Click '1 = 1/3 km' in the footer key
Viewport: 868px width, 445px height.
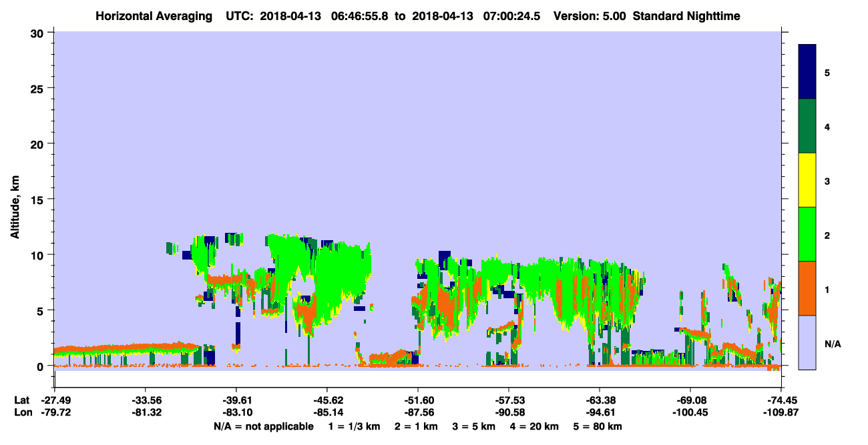coord(355,426)
